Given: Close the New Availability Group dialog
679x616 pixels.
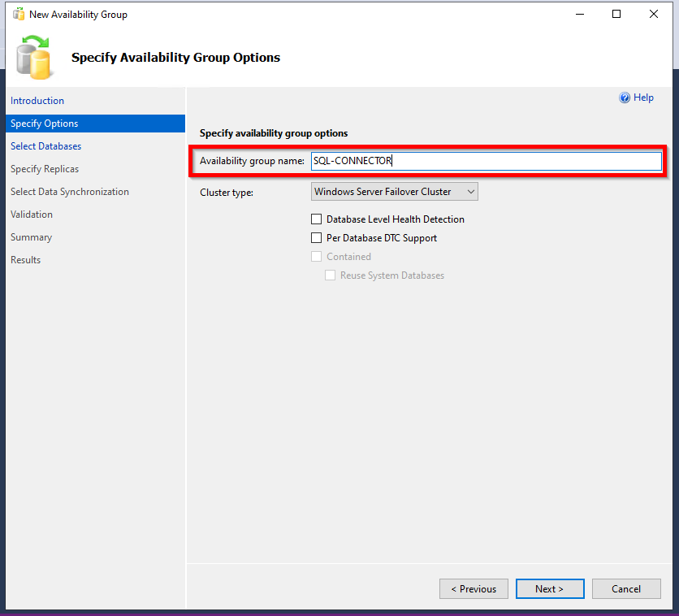Looking at the screenshot, I should pyautogui.click(x=654, y=15).
